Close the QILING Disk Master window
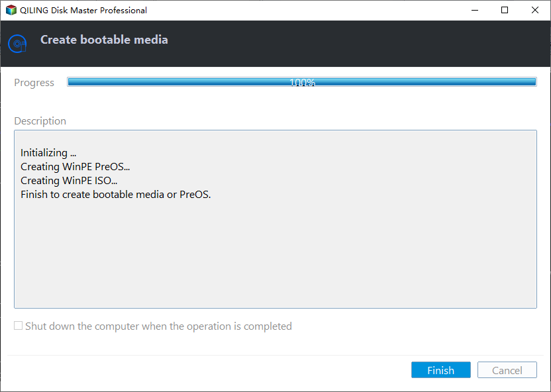The width and height of the screenshot is (551, 392). click(535, 10)
